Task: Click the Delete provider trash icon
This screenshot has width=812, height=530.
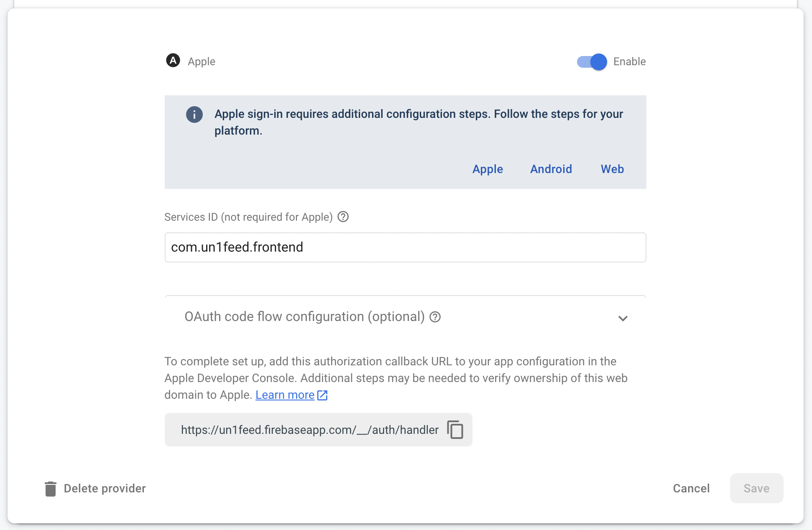Action: pos(51,488)
